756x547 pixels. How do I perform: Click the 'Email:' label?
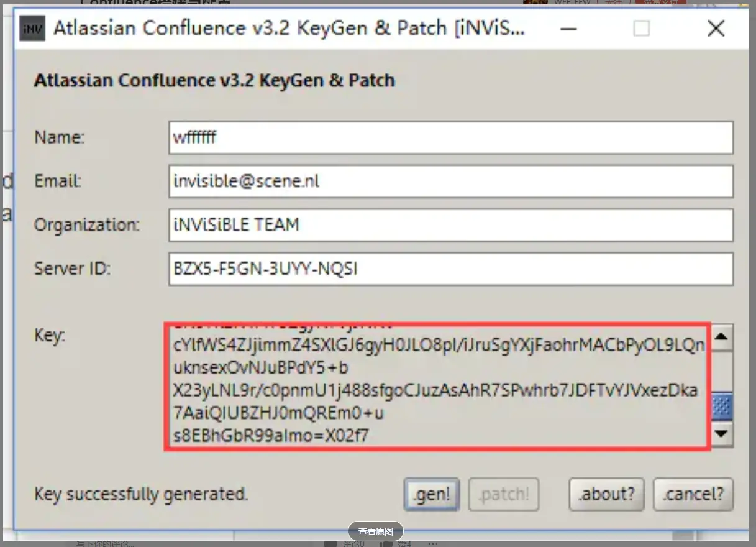[58, 182]
